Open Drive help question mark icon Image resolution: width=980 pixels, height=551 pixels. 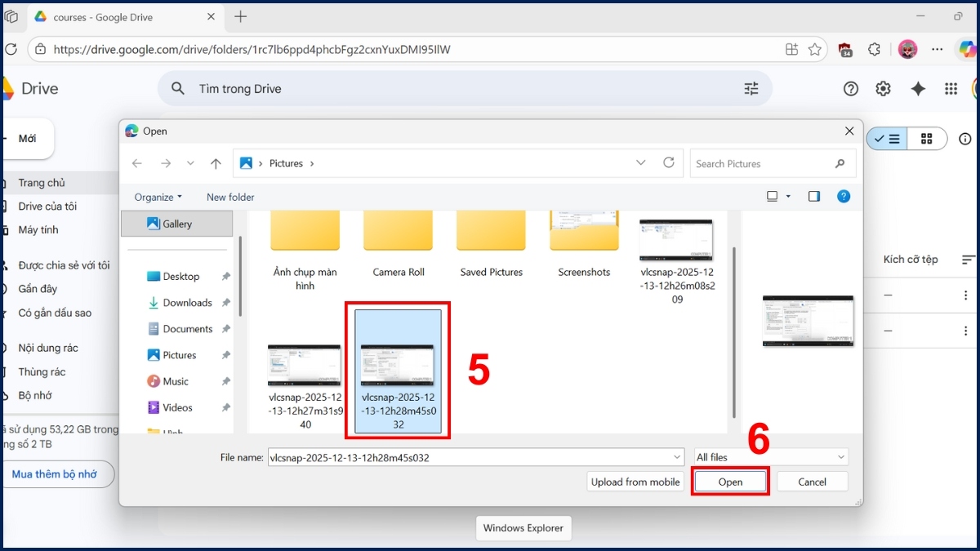click(851, 89)
